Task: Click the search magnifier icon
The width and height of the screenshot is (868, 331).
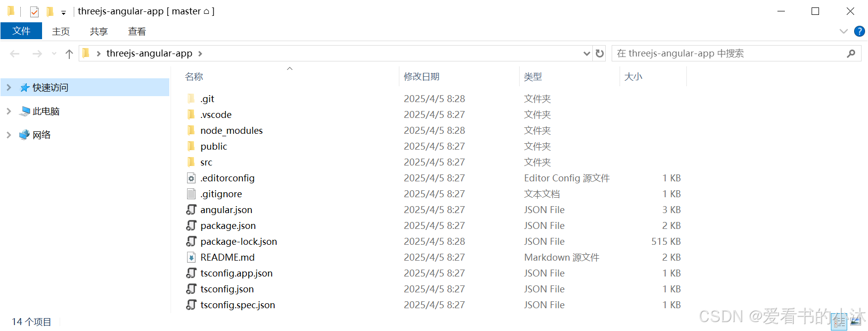Action: tap(851, 54)
